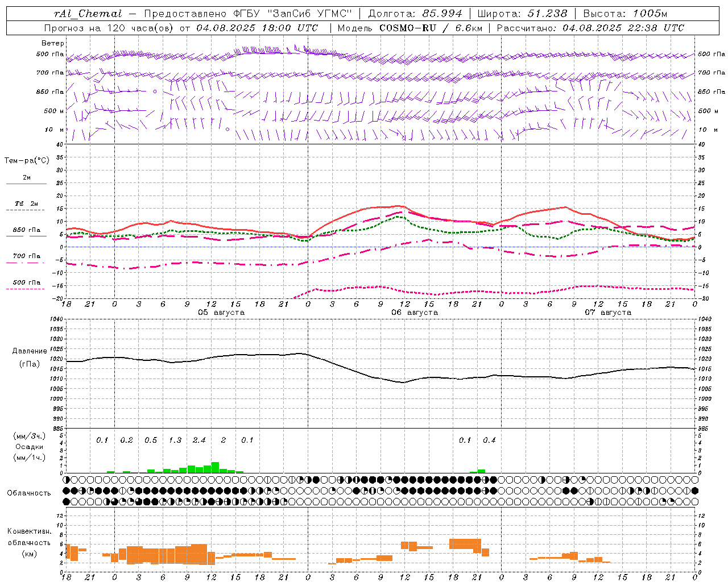
Task: Select the Тем-ра(°C) axis title
Action: click(27, 161)
